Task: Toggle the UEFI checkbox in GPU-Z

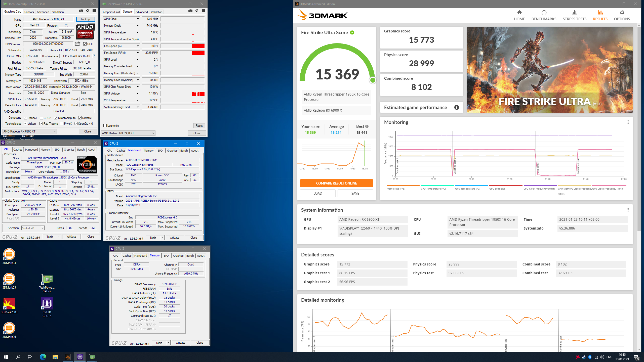Action: point(85,44)
